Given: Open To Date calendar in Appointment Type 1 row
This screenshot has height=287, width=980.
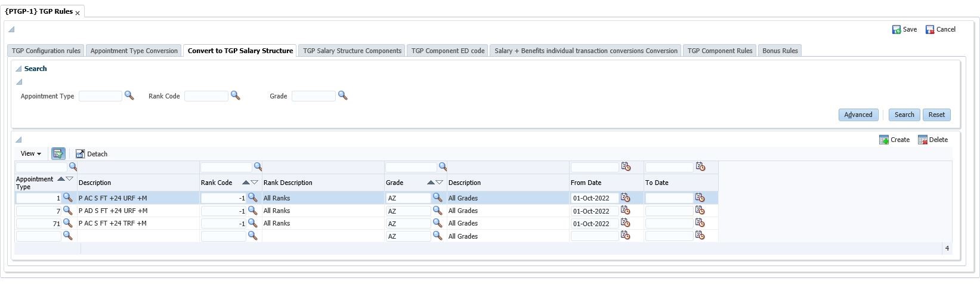Looking at the screenshot, I should click(700, 197).
